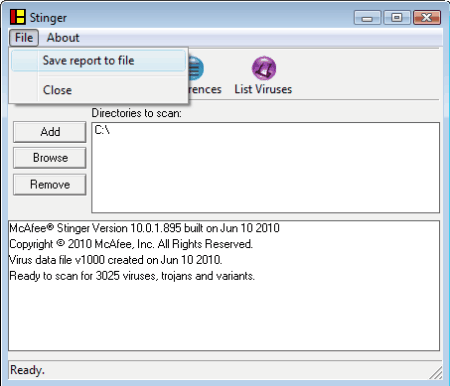Choose Save report to file
The image size is (450, 386).
[x=98, y=61]
